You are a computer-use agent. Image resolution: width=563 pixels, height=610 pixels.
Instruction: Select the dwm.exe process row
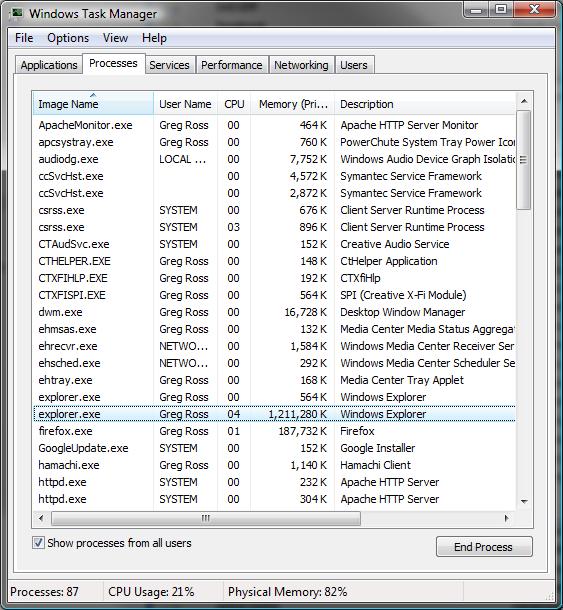point(274,312)
